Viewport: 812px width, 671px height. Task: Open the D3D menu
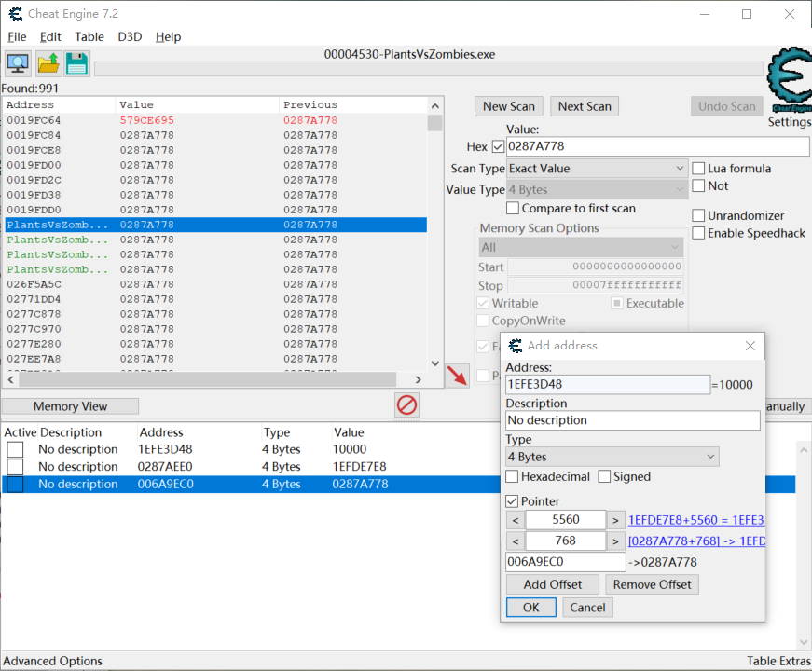[x=130, y=37]
